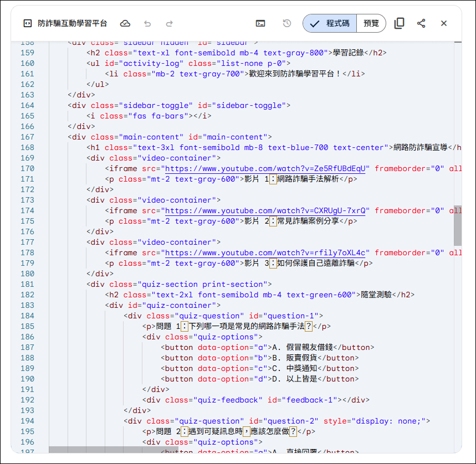Close the code canvas panel
Viewport: 476px width, 464px height.
(x=444, y=23)
